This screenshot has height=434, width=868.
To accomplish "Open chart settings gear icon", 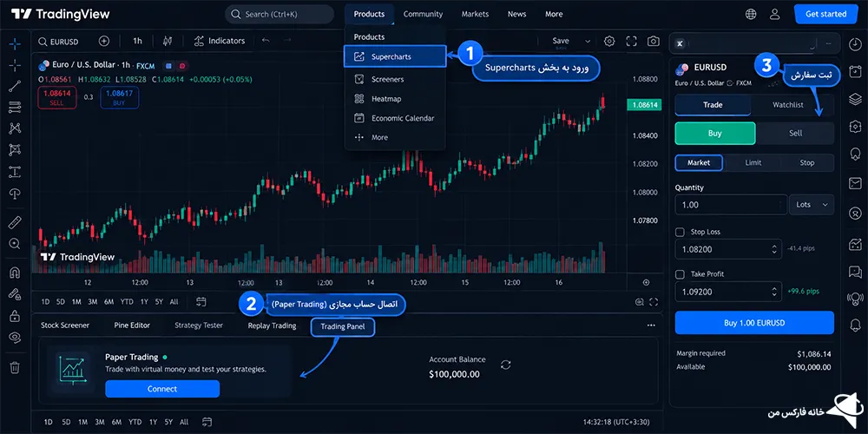I will coord(609,41).
